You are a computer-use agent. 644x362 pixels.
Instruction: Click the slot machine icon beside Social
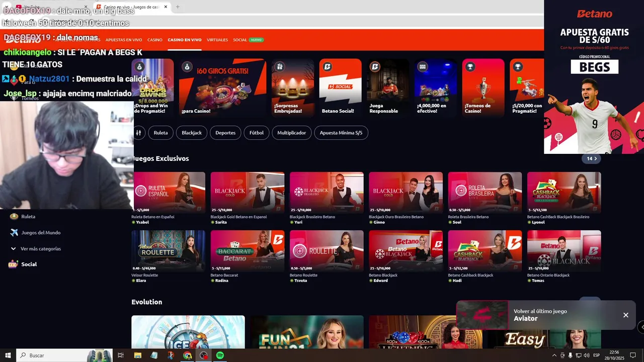(13, 264)
